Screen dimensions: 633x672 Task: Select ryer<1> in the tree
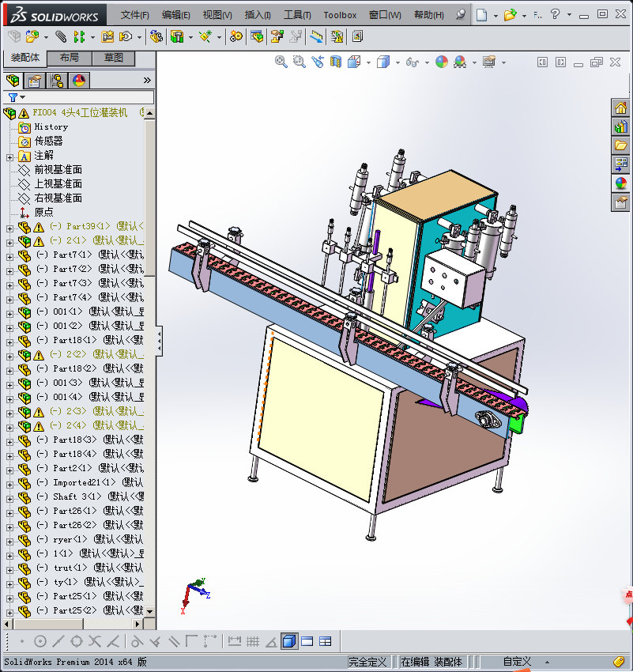[70, 539]
